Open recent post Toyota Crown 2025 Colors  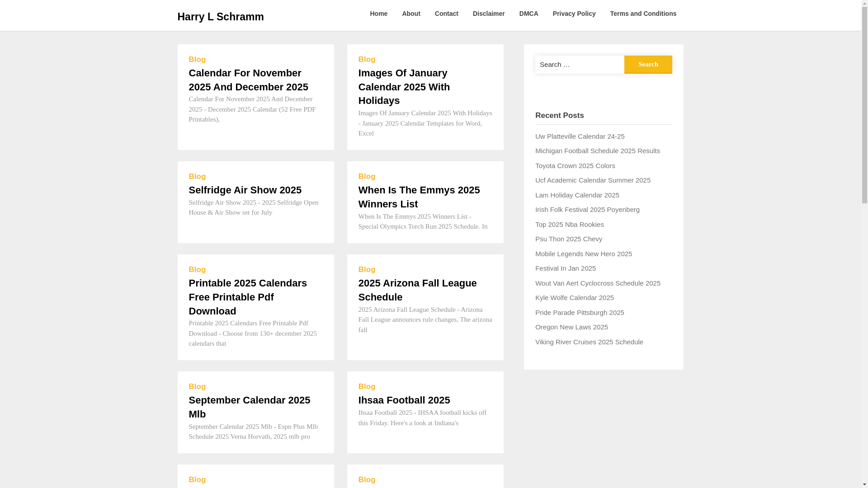click(575, 166)
